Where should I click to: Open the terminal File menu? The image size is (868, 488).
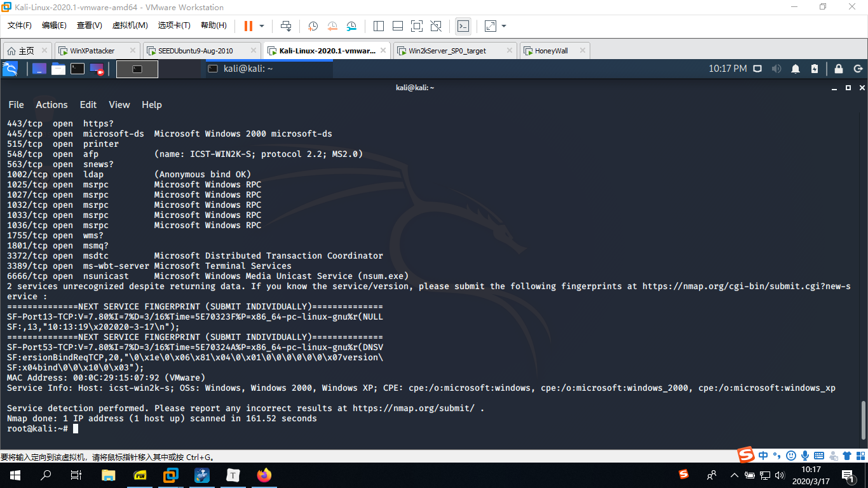click(x=16, y=105)
